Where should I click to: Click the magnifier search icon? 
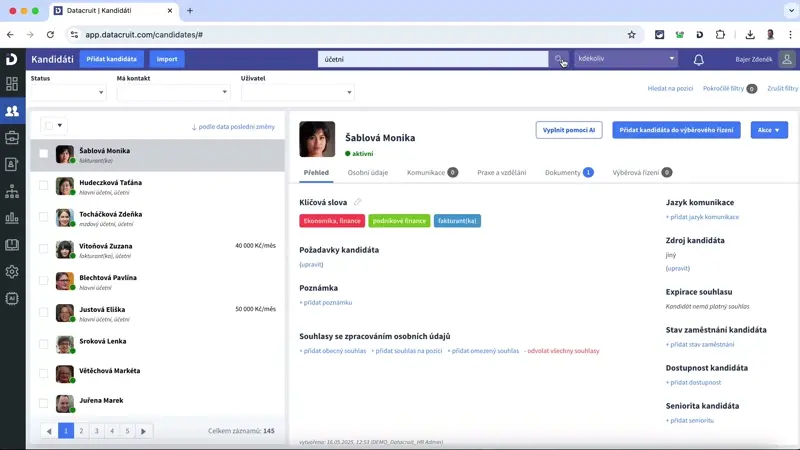point(560,59)
